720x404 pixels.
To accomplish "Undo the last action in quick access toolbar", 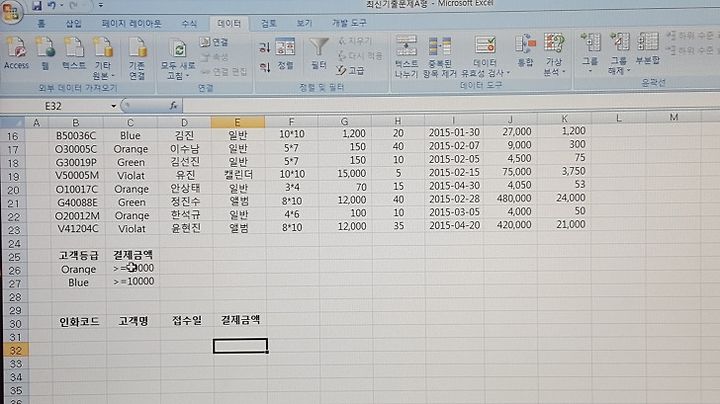I will (52, 6).
